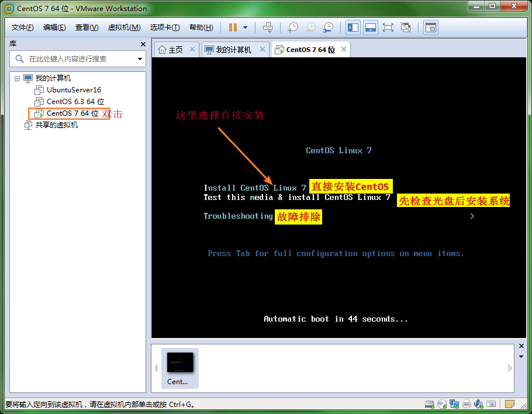
Task: Open the library search dropdown arrow
Action: pyautogui.click(x=140, y=59)
